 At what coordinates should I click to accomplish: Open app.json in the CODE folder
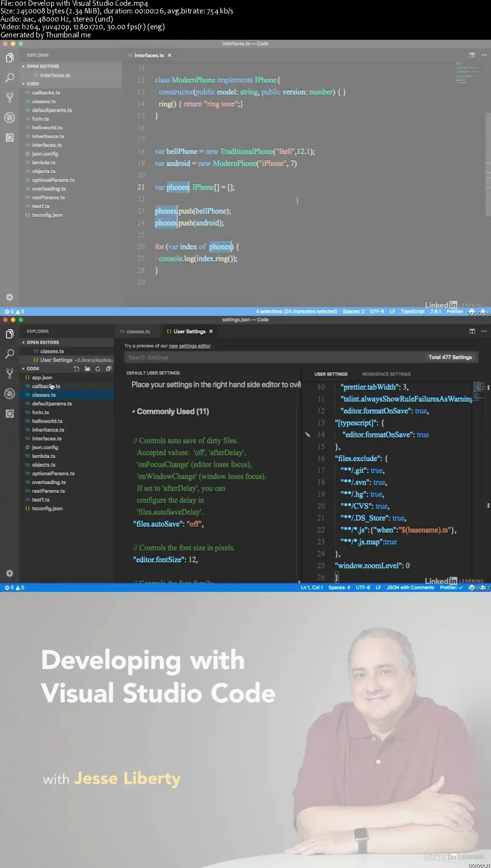click(x=42, y=378)
